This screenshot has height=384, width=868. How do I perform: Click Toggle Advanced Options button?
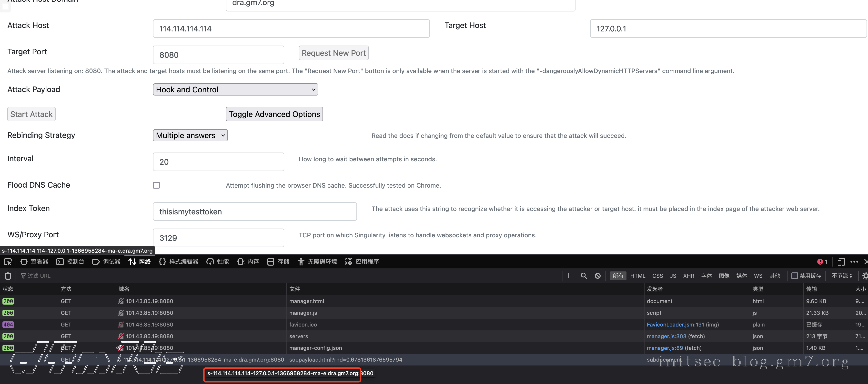(274, 115)
